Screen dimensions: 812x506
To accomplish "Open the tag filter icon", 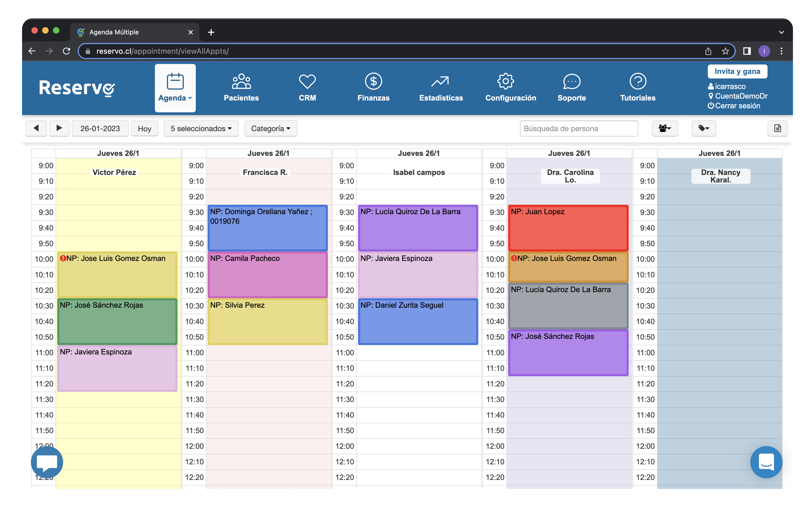I will 703,128.
